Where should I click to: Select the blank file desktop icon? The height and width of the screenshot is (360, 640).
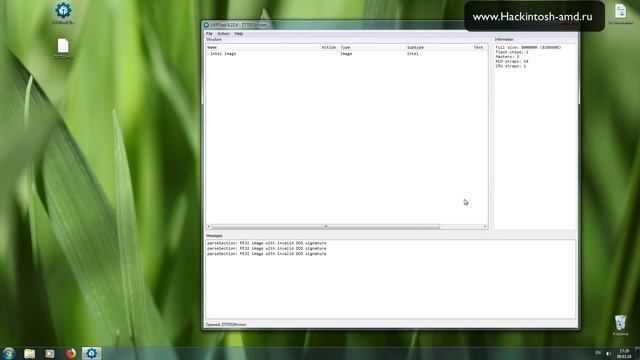click(63, 49)
